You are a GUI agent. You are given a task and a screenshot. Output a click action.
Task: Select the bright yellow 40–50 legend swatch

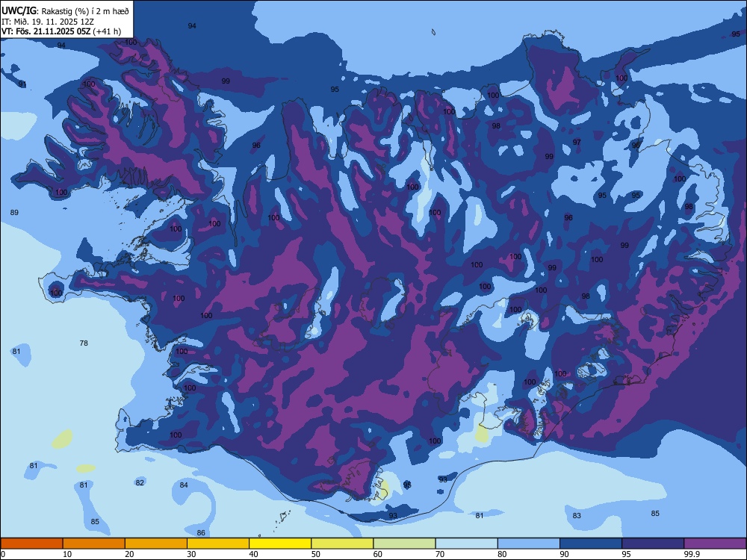[280, 544]
